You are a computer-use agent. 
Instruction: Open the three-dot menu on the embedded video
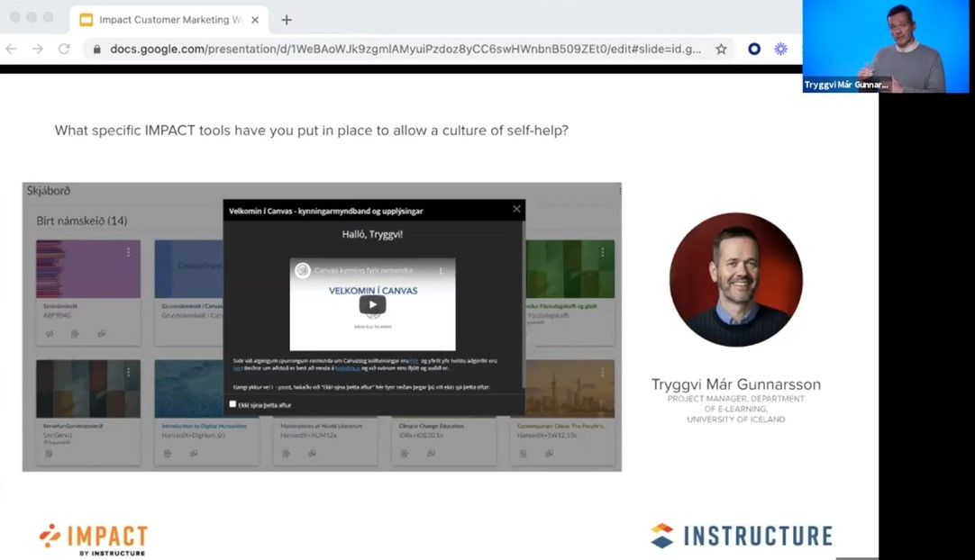click(441, 271)
